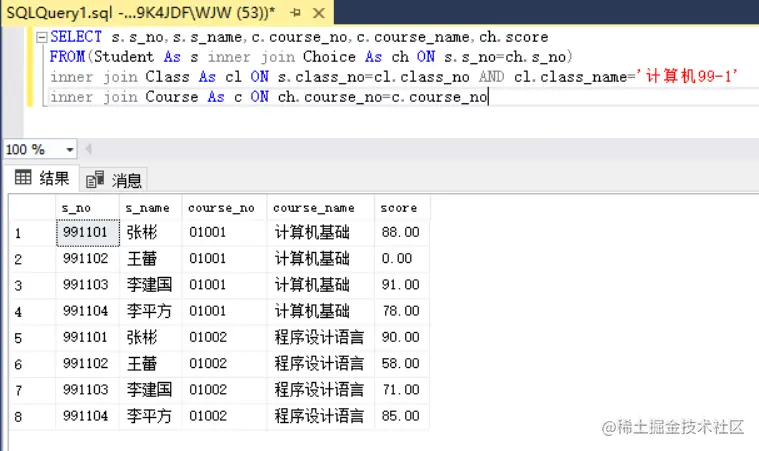Click the 88.00 score cell
This screenshot has width=759, height=451.
(x=402, y=233)
